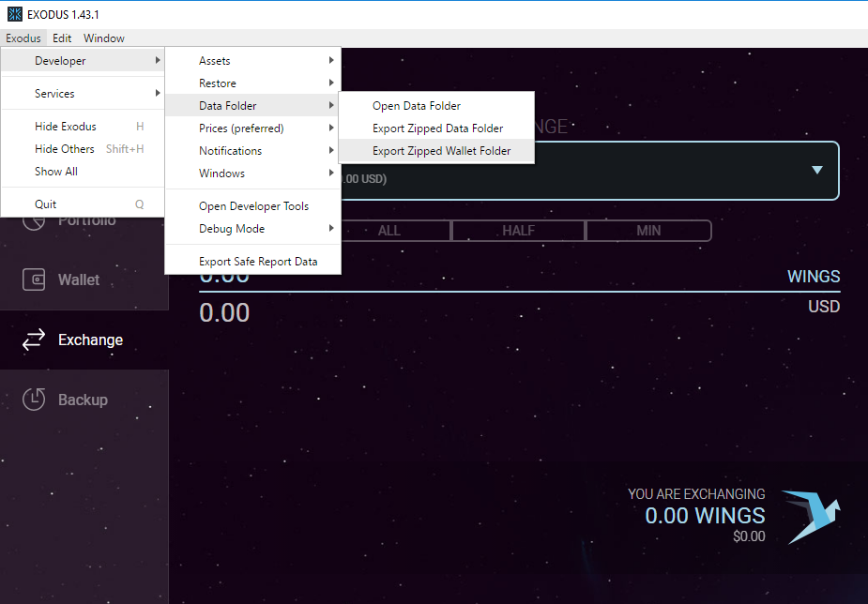
Task: Expand the Data Folder submenu
Action: 253,105
